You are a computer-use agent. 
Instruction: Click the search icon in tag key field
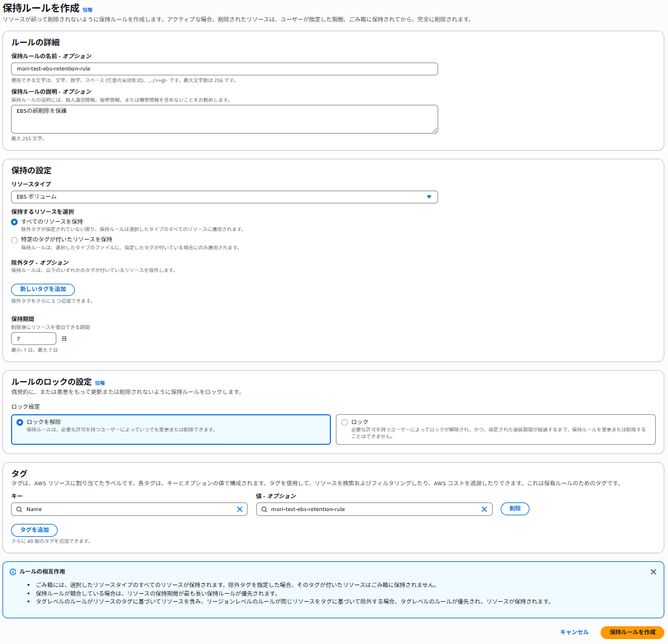point(19,509)
